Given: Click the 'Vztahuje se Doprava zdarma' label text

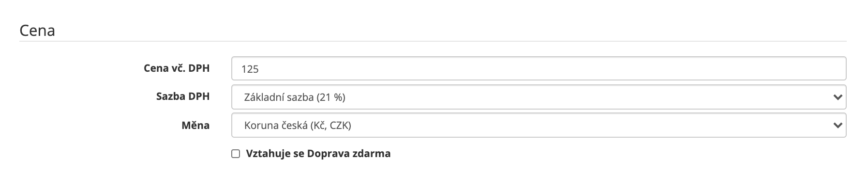Looking at the screenshot, I should [x=318, y=154].
